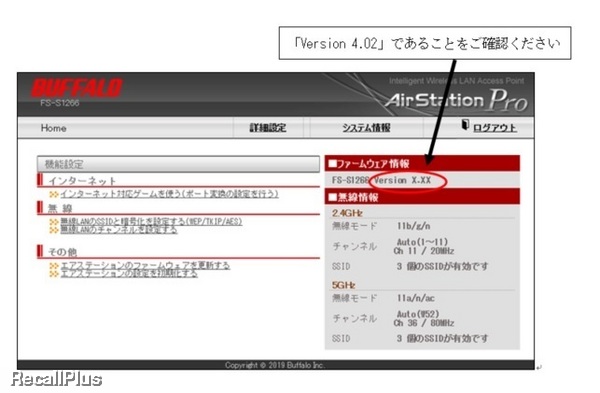Click the 機能設定 section header bar
The height and width of the screenshot is (393, 600).
(178, 164)
